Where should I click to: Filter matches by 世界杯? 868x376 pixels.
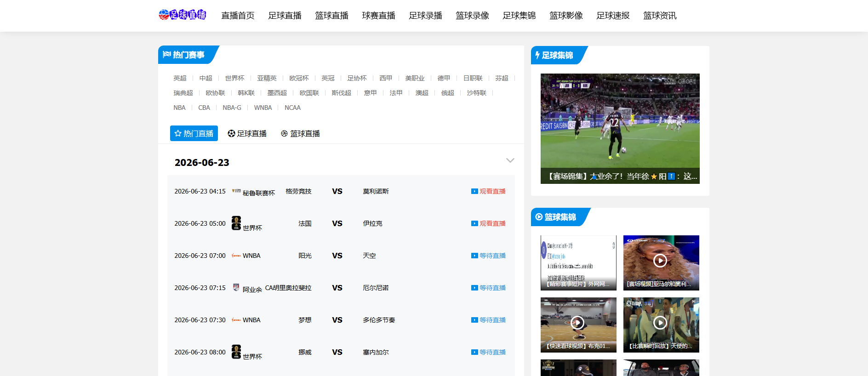tap(234, 78)
